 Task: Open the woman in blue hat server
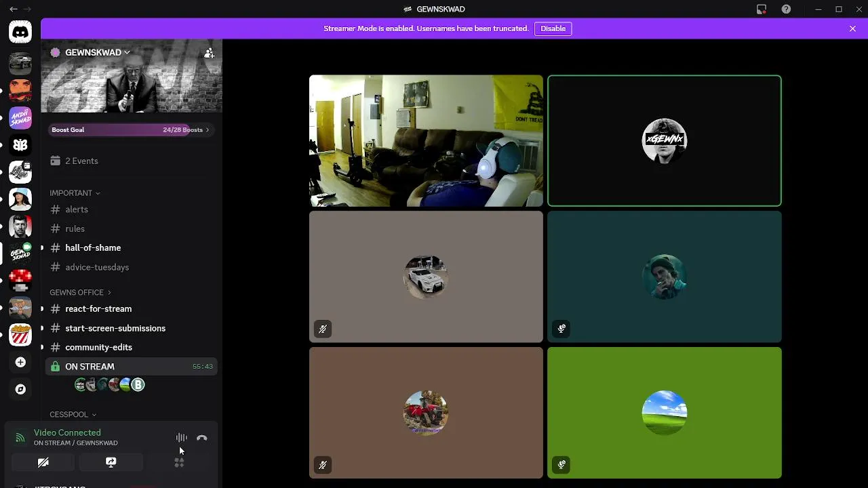pyautogui.click(x=20, y=199)
